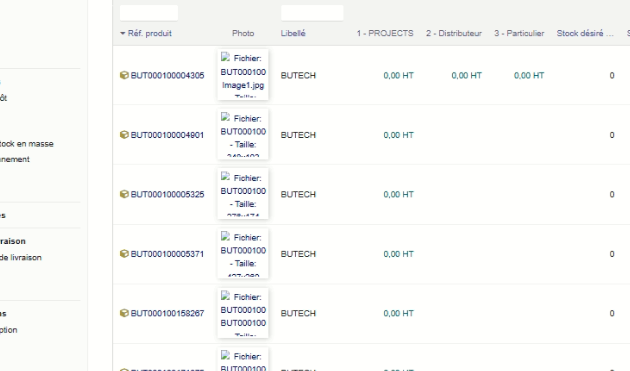Focus the Réf. produit filter field
630x371 pixels.
point(149,13)
